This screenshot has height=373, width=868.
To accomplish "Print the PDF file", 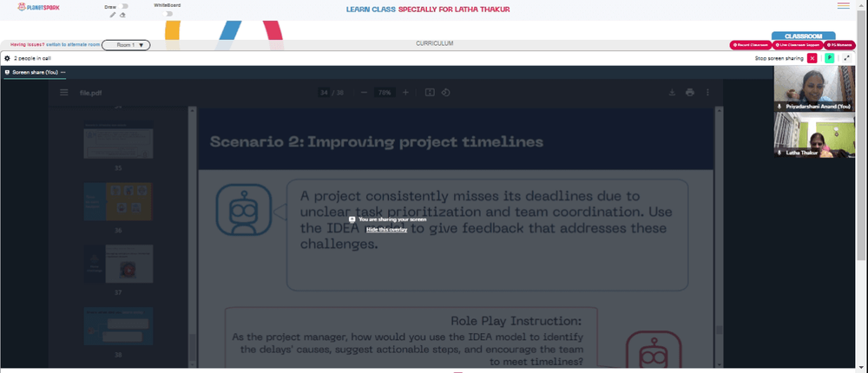I will click(690, 93).
